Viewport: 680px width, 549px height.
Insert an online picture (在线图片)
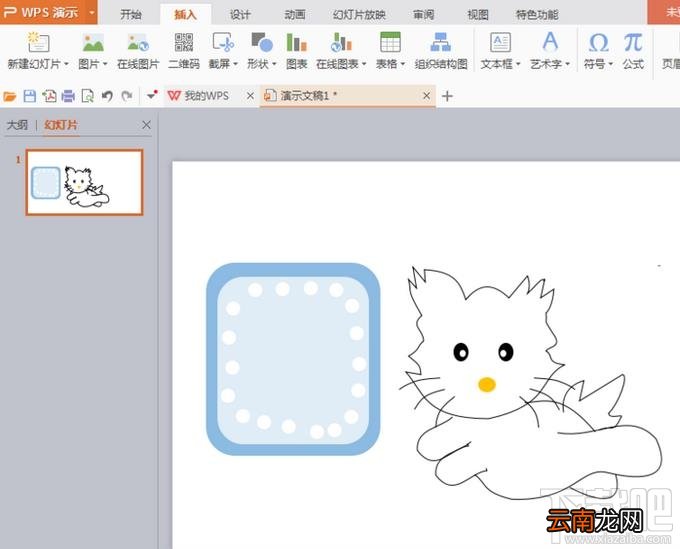138,51
